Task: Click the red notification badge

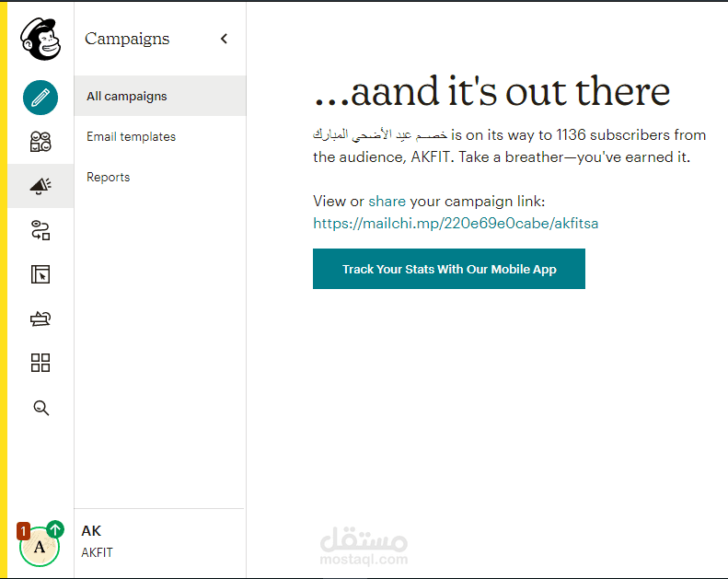Action: (x=23, y=531)
